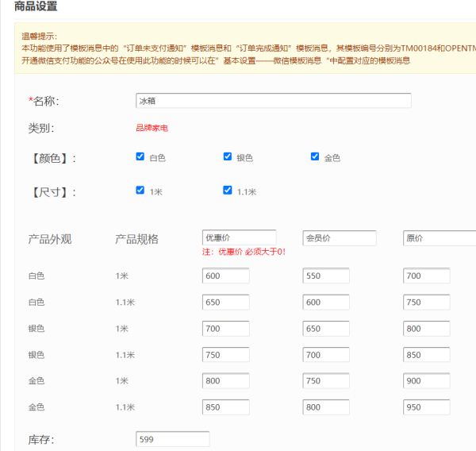Edit 会员价 750 for 金色 1米
Screen dimensions: 476x451
tap(326, 381)
